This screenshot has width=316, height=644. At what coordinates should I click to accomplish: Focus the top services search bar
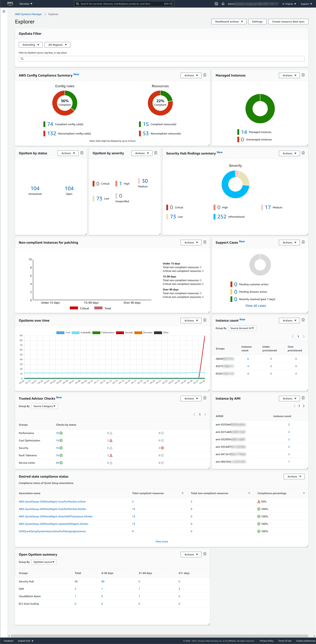point(124,4)
